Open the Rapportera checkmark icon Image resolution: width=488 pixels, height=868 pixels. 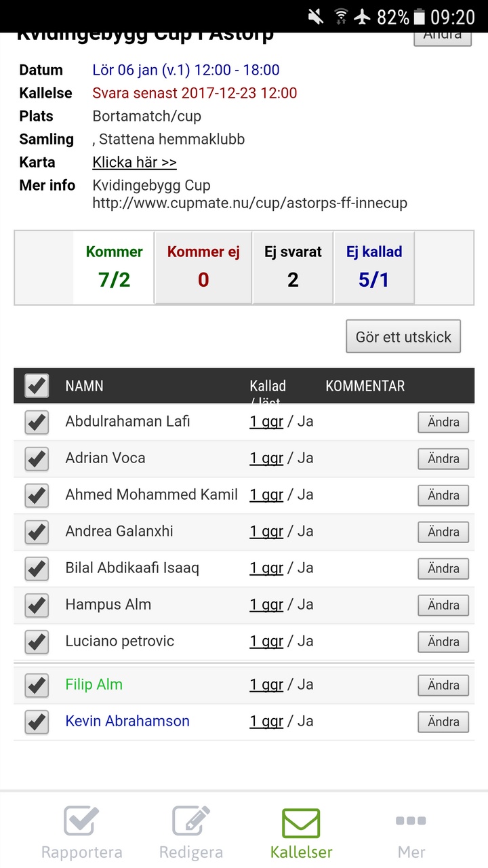(x=81, y=821)
